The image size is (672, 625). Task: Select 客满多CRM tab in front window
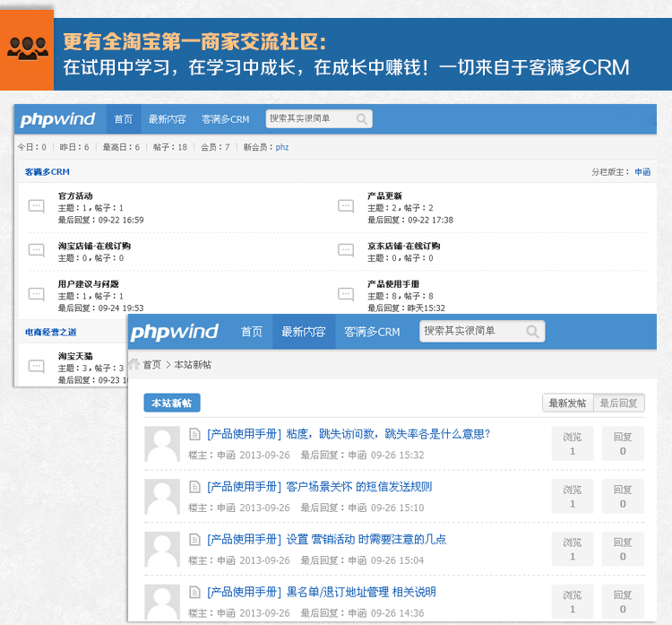pyautogui.click(x=372, y=332)
